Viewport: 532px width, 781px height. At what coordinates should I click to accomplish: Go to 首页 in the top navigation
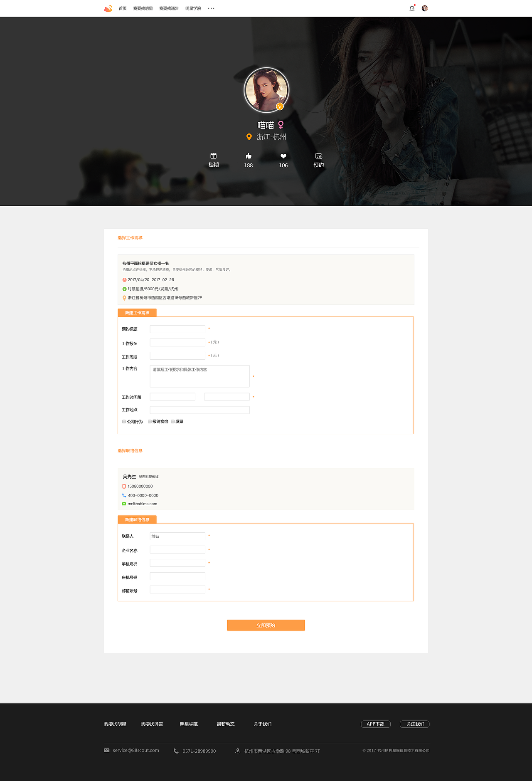[123, 8]
